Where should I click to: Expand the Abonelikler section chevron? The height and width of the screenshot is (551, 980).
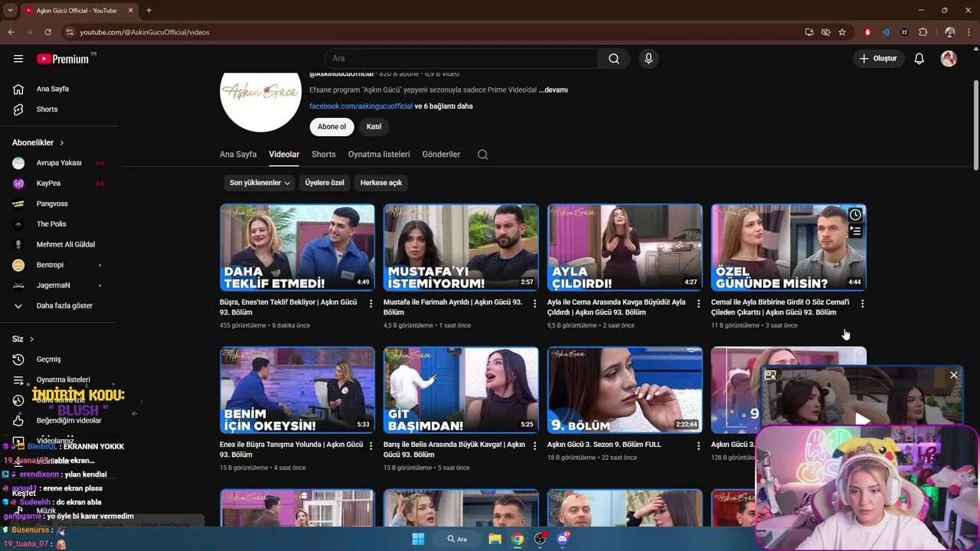62,143
